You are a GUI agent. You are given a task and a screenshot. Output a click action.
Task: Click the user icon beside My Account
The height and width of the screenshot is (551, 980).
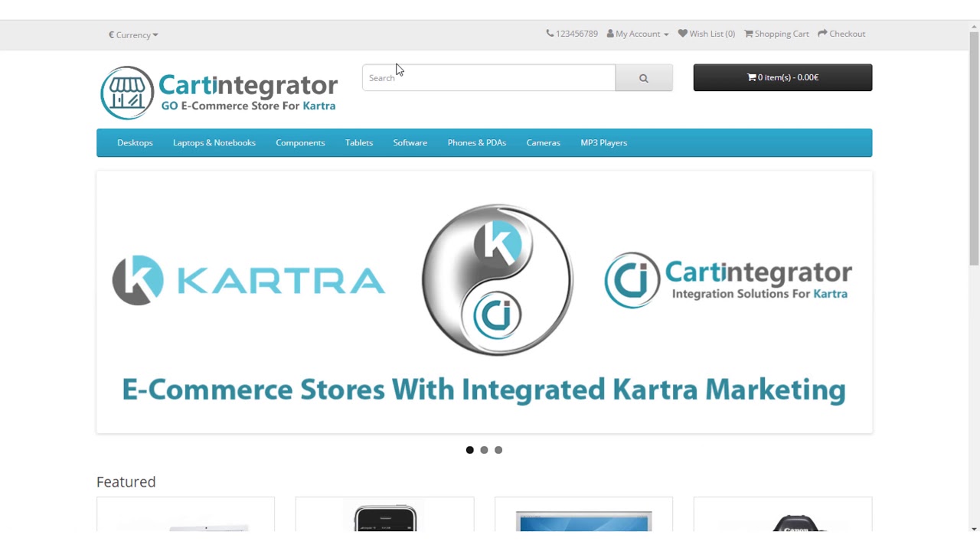coord(610,34)
